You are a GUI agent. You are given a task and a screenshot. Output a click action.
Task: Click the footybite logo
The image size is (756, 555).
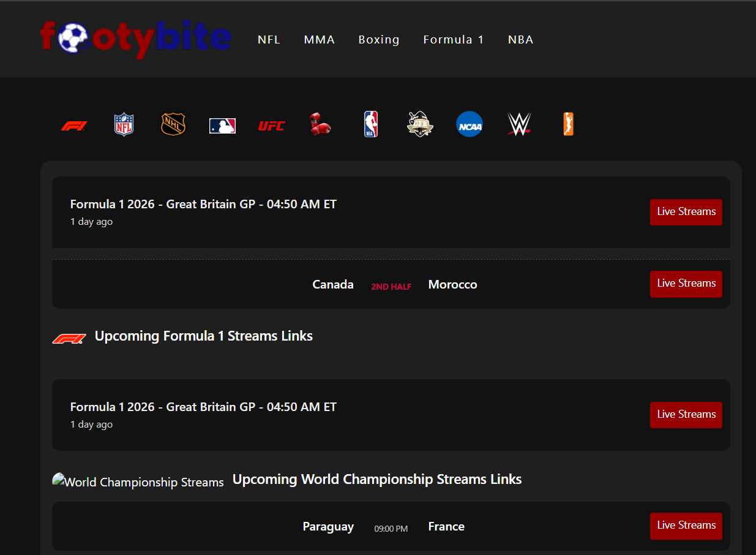click(x=135, y=39)
